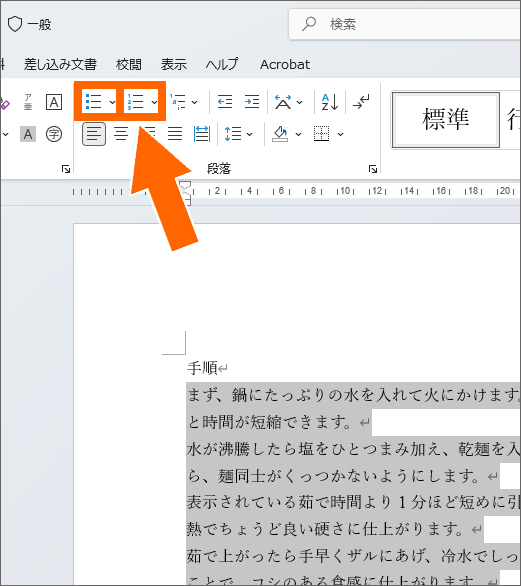This screenshot has width=521, height=586.
Task: Apply distributed alignment
Action: 202,134
